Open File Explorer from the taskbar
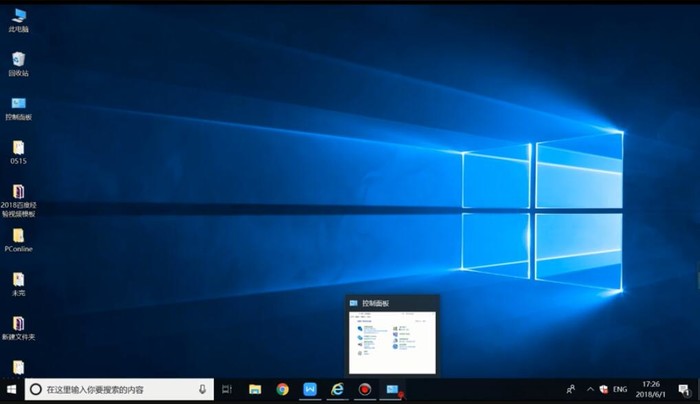The image size is (700, 404). [x=255, y=389]
